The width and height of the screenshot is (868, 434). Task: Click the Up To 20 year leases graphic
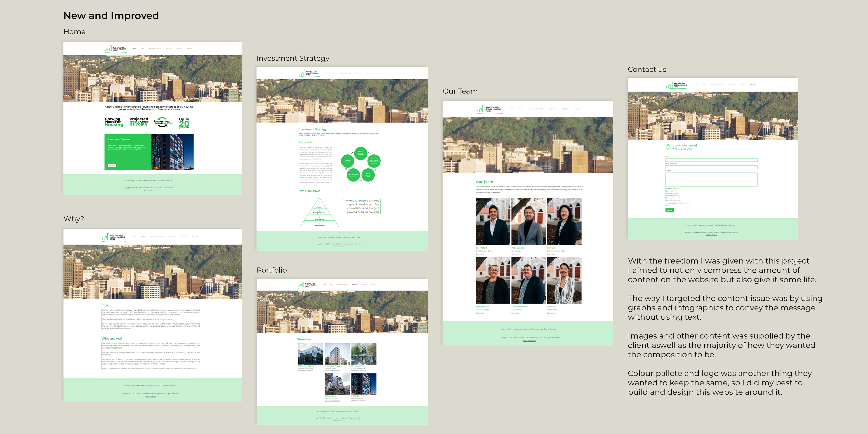point(184,123)
